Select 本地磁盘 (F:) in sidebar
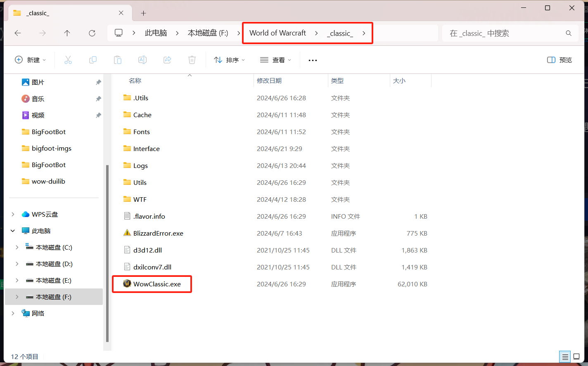Viewport: 588px width, 366px height. tap(54, 297)
